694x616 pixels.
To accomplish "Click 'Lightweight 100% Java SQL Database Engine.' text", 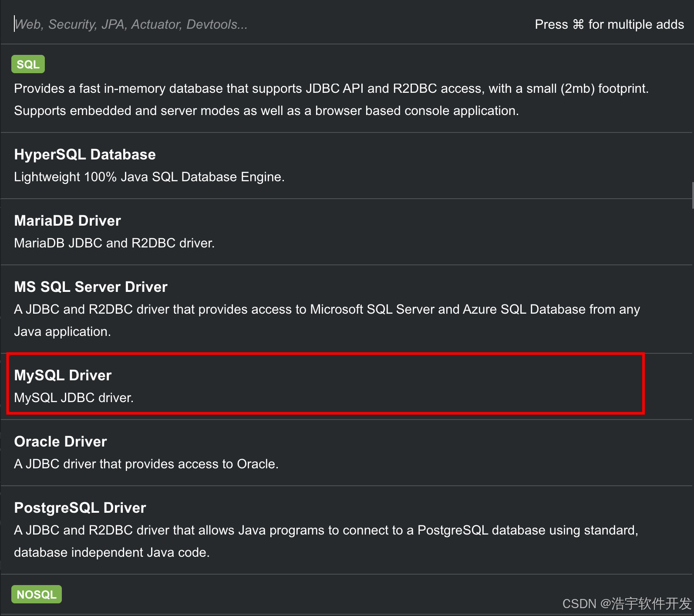I will tap(149, 177).
